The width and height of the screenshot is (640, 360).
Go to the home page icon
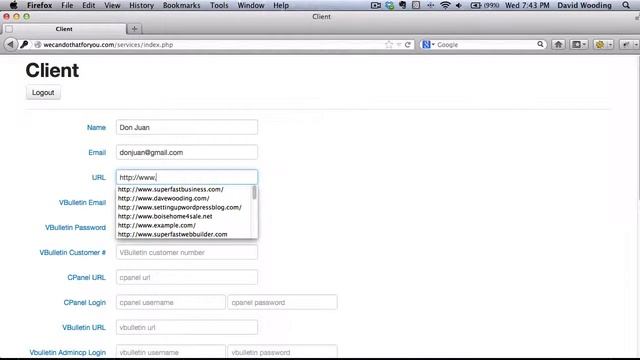[x=558, y=44]
